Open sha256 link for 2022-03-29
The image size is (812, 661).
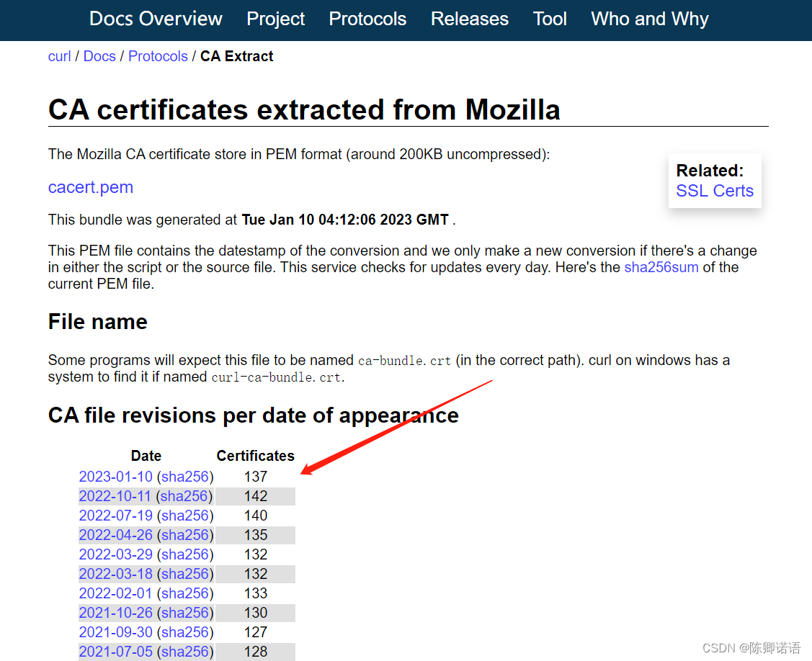pyautogui.click(x=185, y=554)
